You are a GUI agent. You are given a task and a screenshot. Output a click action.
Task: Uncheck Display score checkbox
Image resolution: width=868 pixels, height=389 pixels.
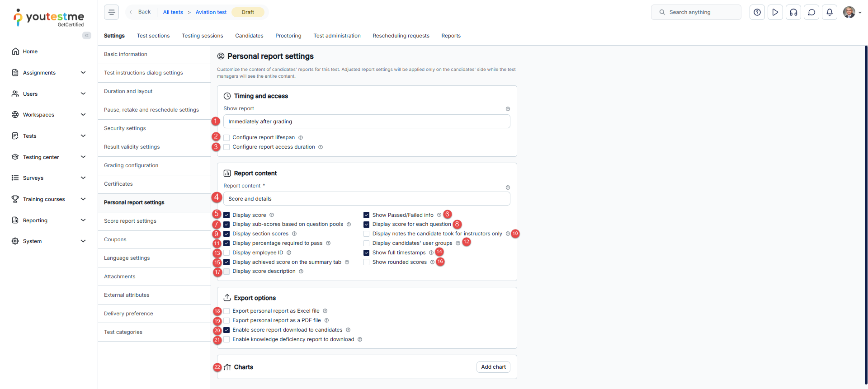226,215
